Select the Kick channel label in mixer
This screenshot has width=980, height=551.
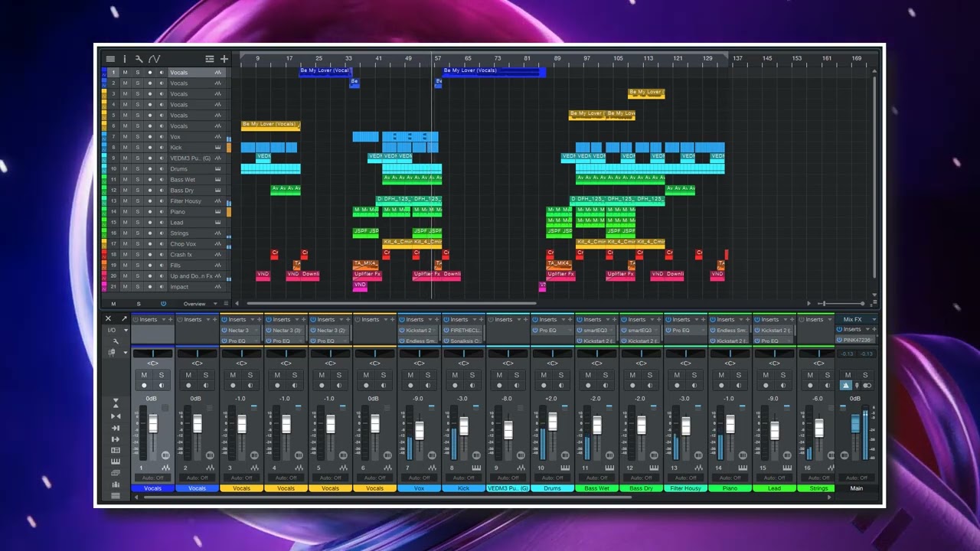click(463, 488)
